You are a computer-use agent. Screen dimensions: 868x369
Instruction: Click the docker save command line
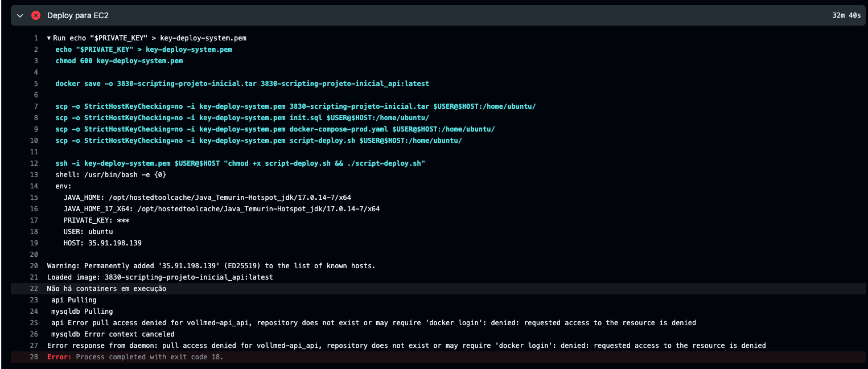point(242,84)
